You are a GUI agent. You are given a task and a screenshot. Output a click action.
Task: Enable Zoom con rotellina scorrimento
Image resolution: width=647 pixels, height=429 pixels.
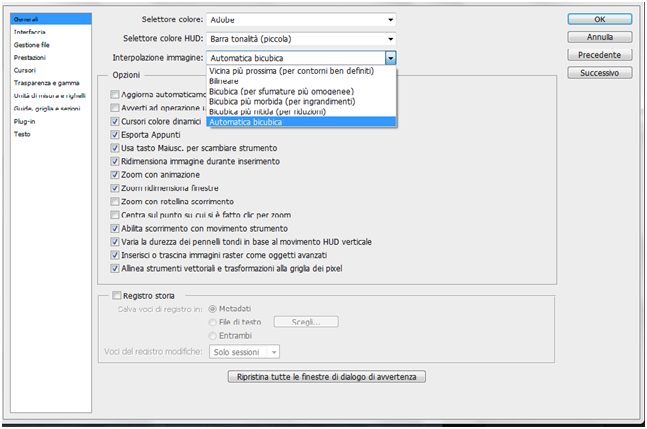coord(115,202)
